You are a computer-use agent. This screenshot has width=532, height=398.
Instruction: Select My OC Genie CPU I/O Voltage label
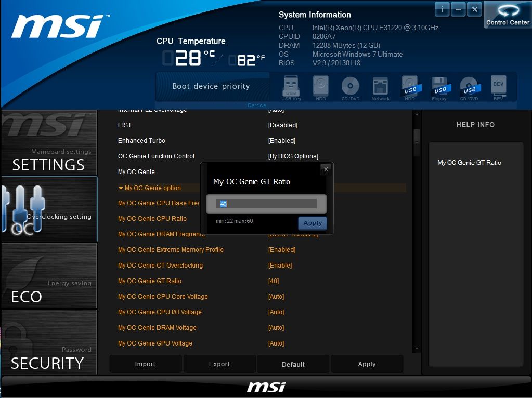(x=160, y=312)
